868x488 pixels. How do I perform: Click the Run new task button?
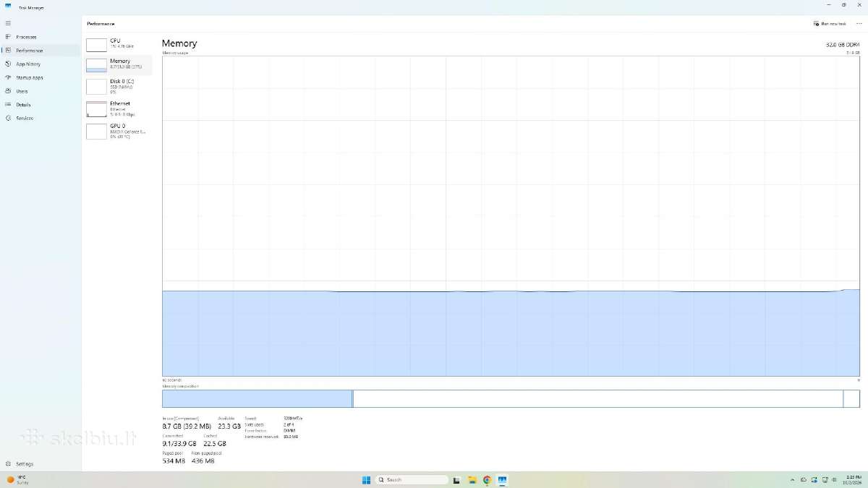830,24
